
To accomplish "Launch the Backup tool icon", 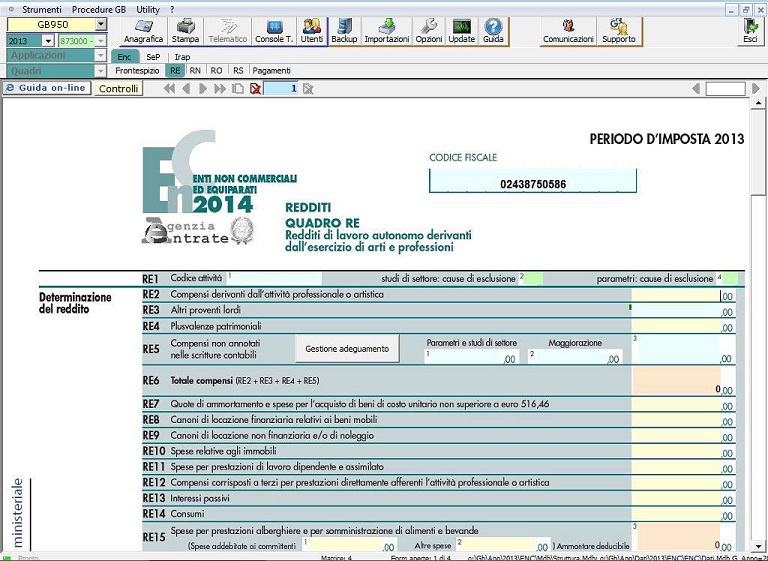I will pyautogui.click(x=344, y=31).
